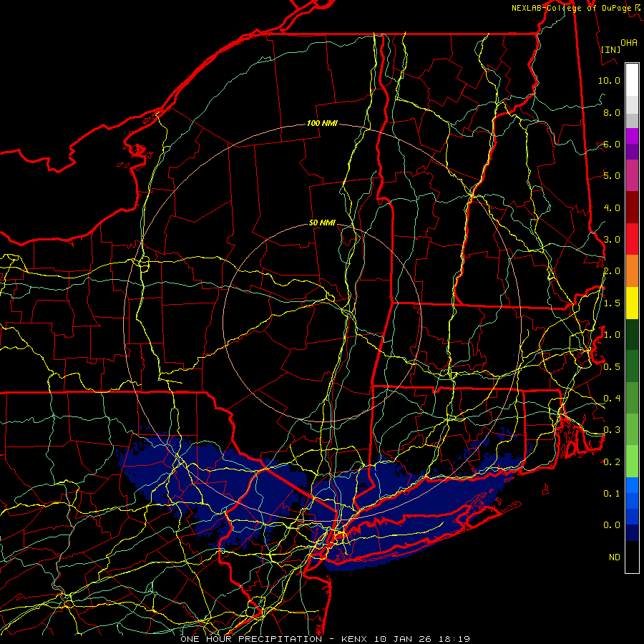Select the light blue legend swatch
644x644 pixels.
tap(632, 485)
